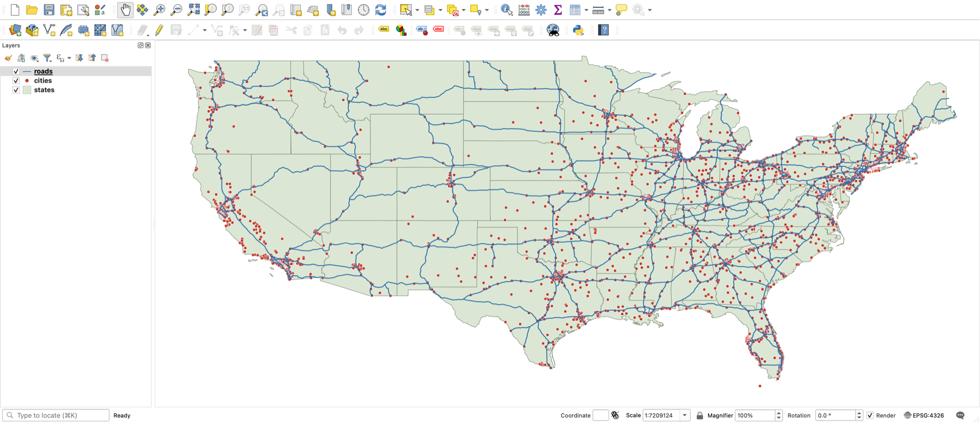Select the Measure Line ruler
980x423 pixels.
(x=598, y=10)
